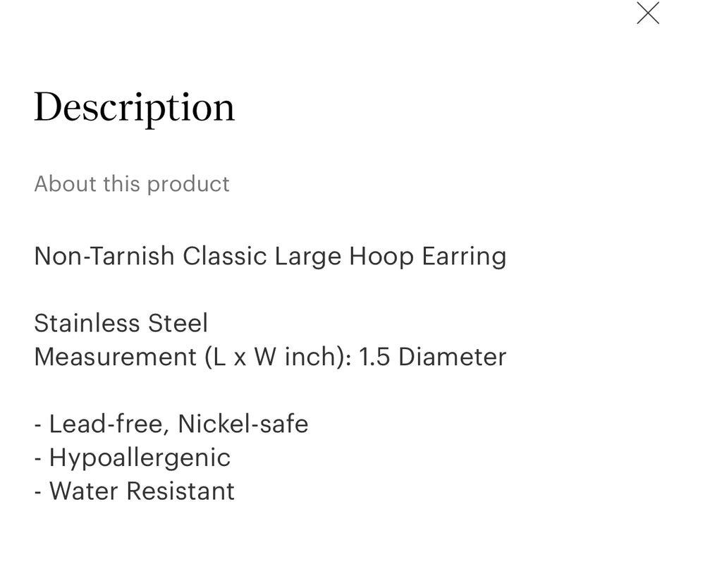Close the Description overlay with the X icon
The width and height of the screenshot is (722, 588).
[648, 13]
